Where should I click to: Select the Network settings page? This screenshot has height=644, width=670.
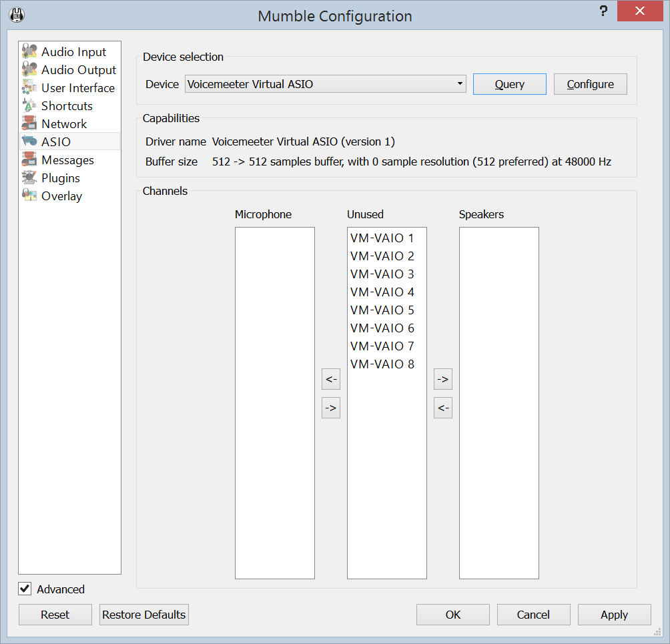(x=69, y=123)
